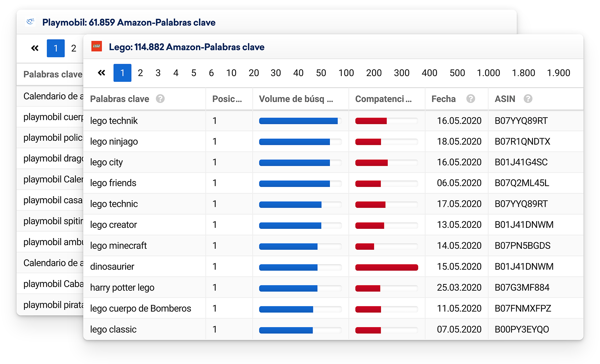Viewport: 600px width, 364px height.
Task: Click ASIN B07R1QNDTX for lego ninjago
Action: pyautogui.click(x=522, y=141)
